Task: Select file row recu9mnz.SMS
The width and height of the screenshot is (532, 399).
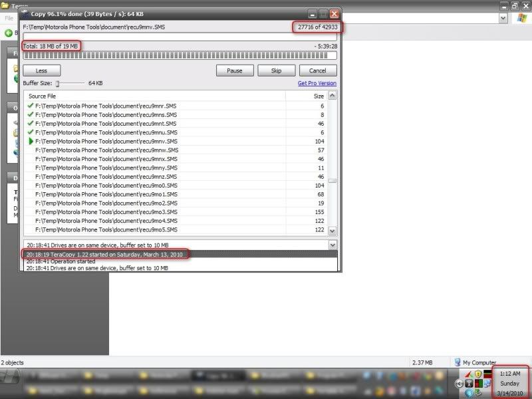Action: [176, 176]
